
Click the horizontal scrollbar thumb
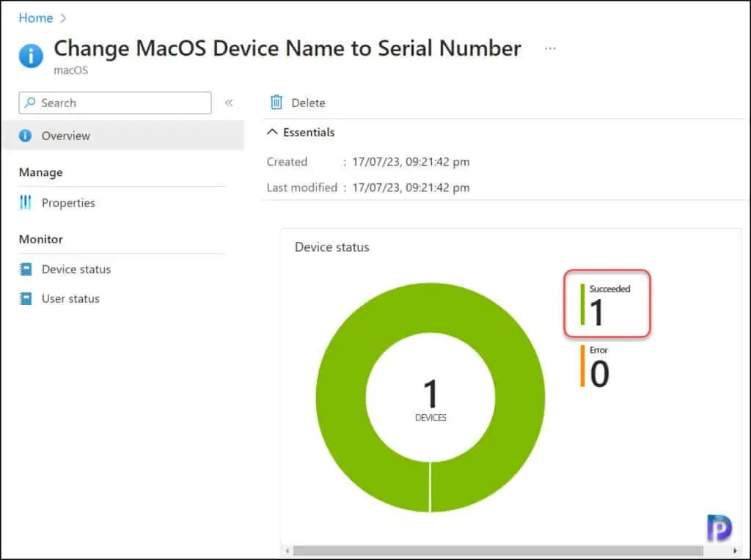(x=498, y=551)
